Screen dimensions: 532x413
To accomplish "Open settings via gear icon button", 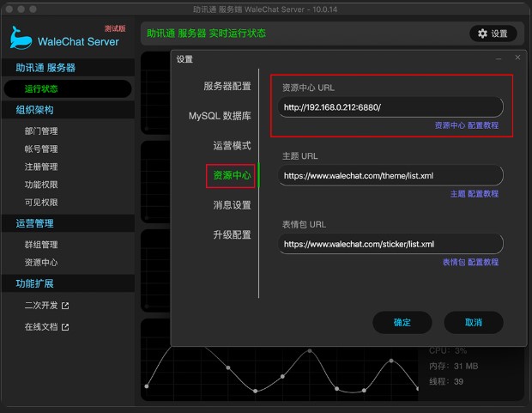I will (x=493, y=33).
